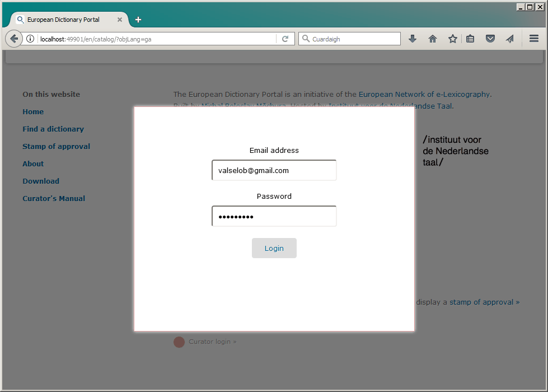Click the paper plane send icon
This screenshot has height=392, width=548.
click(510, 39)
